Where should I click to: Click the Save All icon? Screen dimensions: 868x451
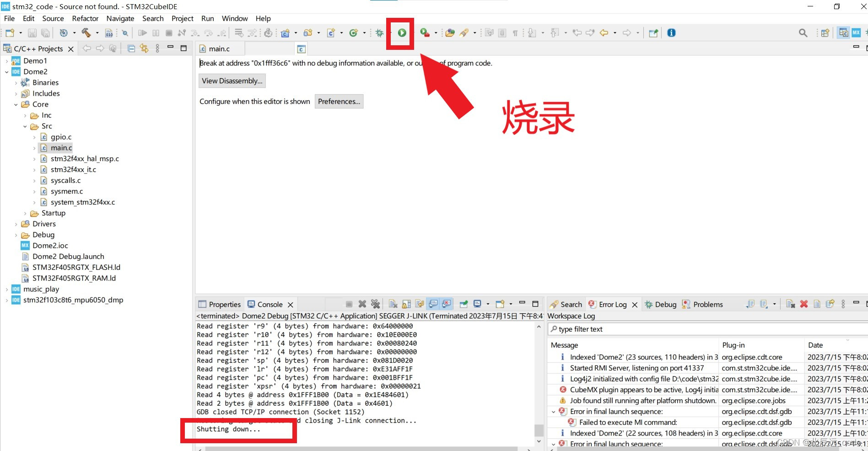tap(45, 33)
